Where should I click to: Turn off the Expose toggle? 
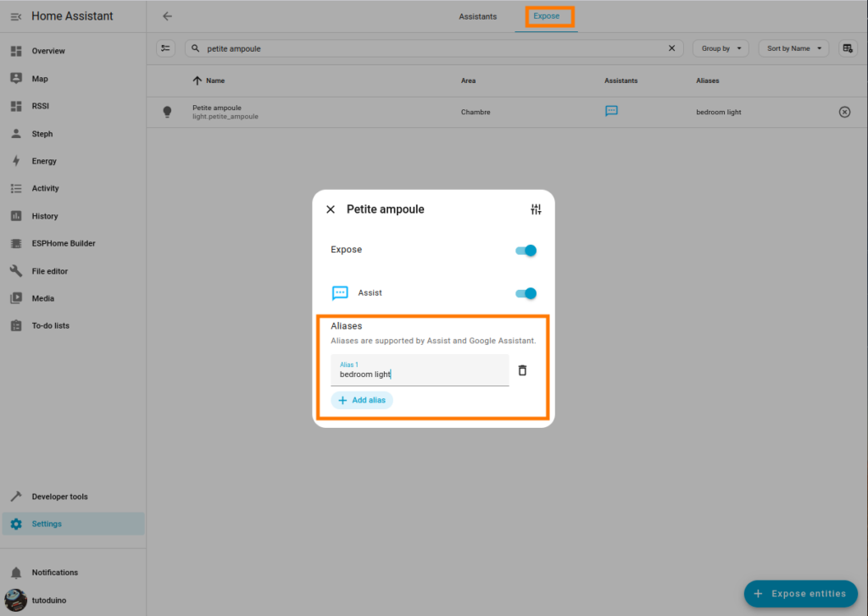coord(526,250)
